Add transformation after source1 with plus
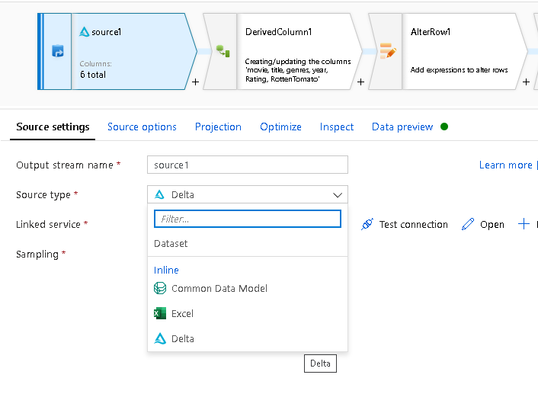This screenshot has height=394, width=538. tap(195, 82)
